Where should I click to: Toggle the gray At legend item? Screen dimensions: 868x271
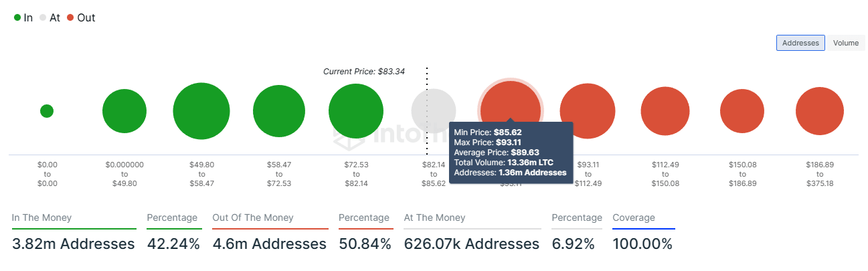pyautogui.click(x=50, y=18)
